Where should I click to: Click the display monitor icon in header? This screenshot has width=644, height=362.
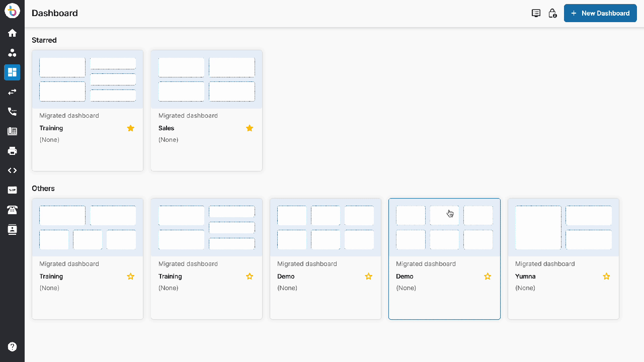click(536, 14)
